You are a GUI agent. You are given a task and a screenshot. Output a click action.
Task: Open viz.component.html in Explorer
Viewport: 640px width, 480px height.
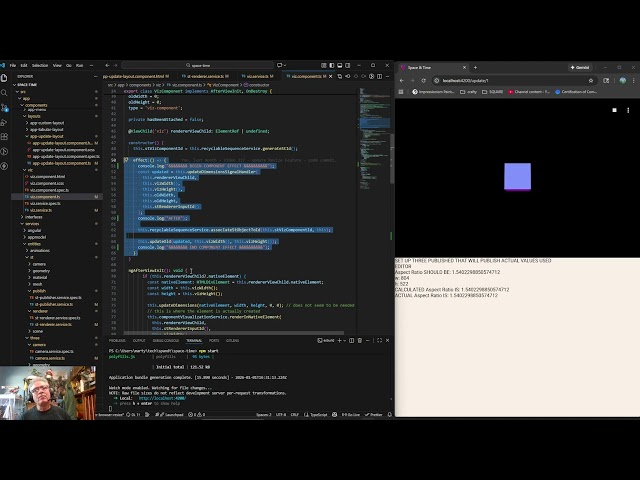click(47, 177)
